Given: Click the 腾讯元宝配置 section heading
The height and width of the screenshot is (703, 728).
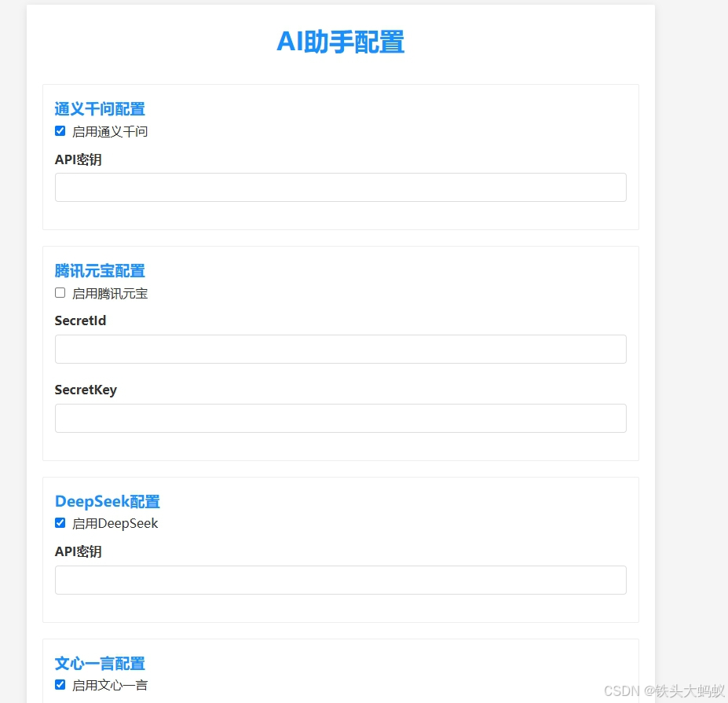Looking at the screenshot, I should click(100, 271).
